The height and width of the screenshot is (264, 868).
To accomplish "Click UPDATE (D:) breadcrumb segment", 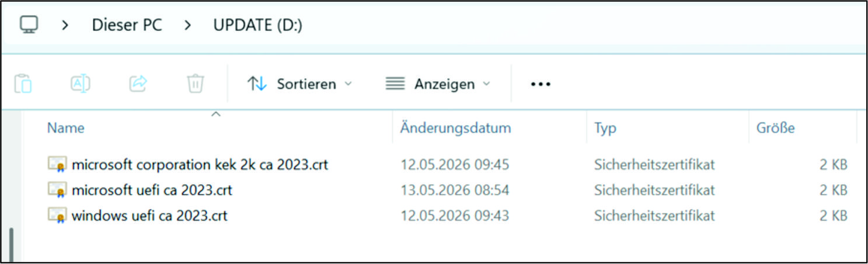I will pyautogui.click(x=258, y=26).
